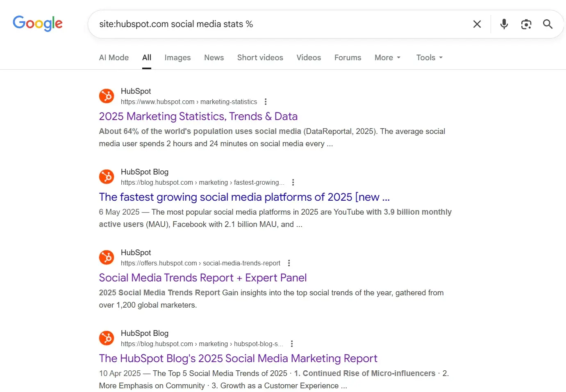Click the HubSpot Blog favicon beside fastest growing result
This screenshot has width=566, height=392.
107,176
